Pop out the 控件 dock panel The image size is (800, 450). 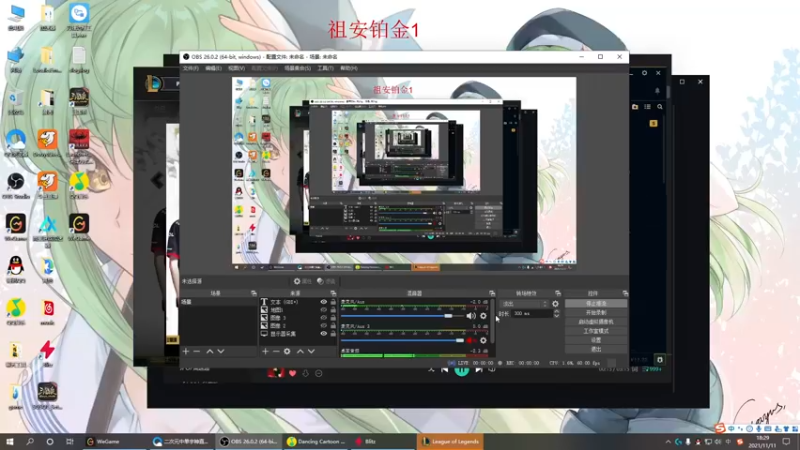625,293
